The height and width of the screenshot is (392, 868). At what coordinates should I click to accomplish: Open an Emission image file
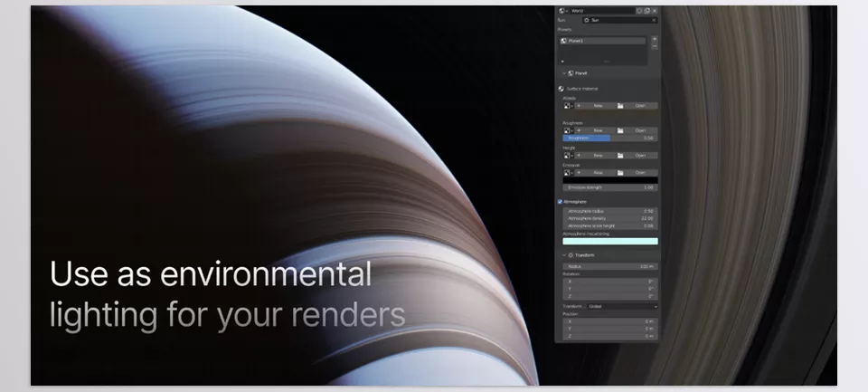coord(636,172)
